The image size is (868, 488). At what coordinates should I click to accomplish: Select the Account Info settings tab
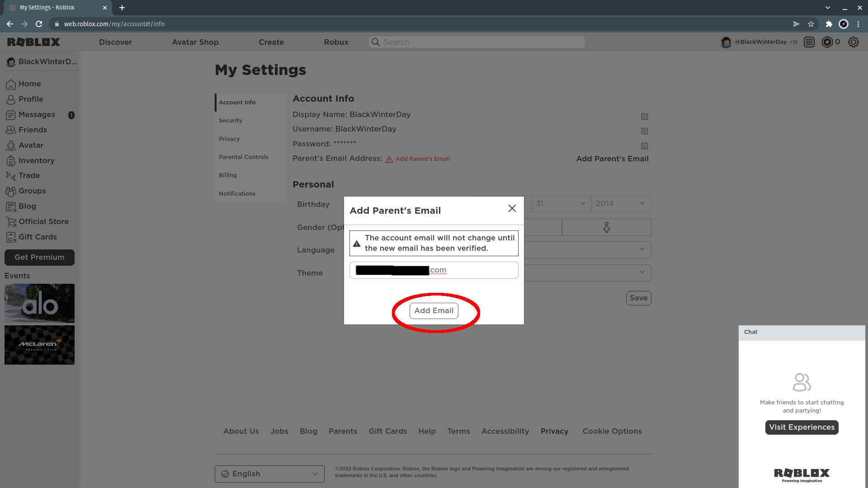(x=251, y=103)
